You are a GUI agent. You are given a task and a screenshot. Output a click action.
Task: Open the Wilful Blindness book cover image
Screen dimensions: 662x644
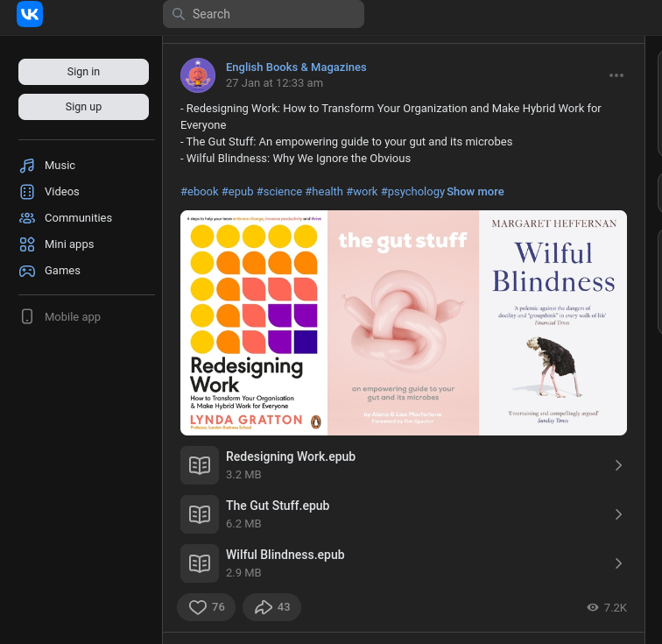coord(553,322)
